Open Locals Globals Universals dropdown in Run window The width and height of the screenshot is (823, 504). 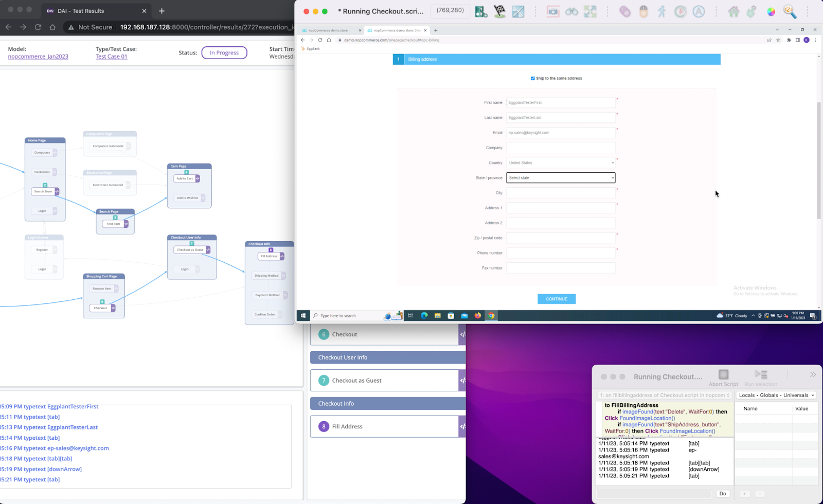click(x=776, y=395)
